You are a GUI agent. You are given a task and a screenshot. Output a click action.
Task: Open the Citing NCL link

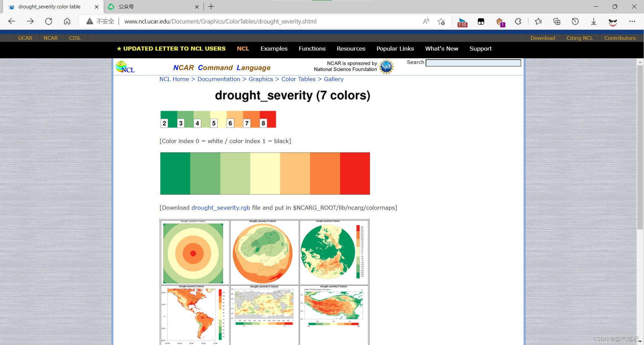pyautogui.click(x=580, y=38)
